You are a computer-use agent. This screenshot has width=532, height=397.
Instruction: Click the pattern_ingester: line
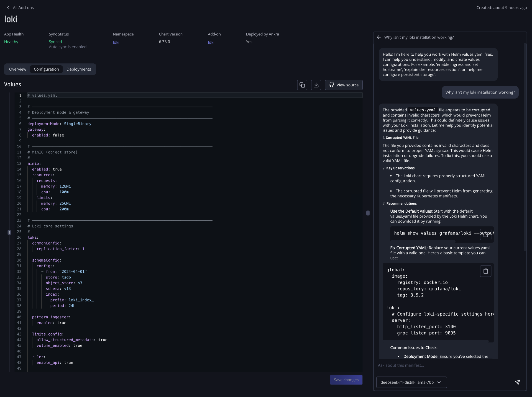tap(51, 317)
